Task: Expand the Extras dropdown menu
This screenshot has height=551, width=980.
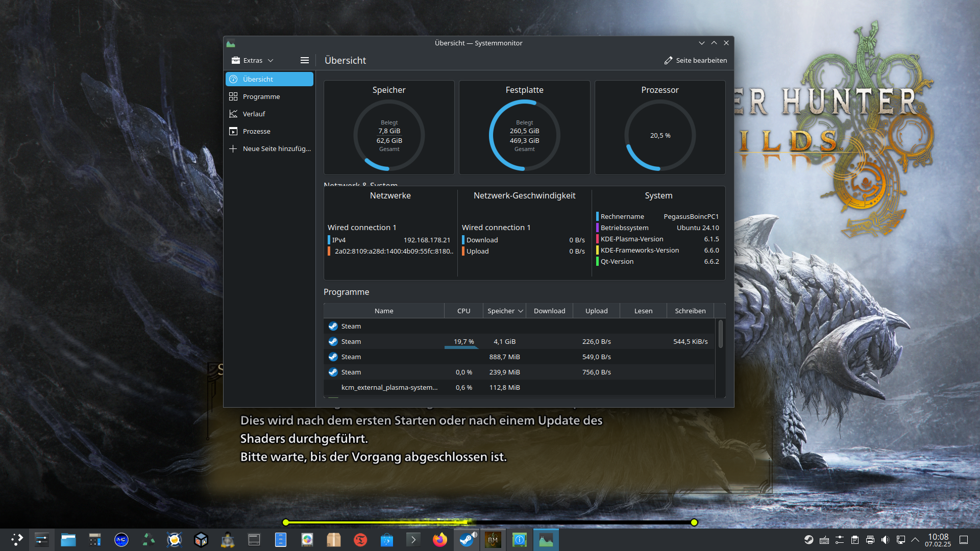Action: 253,60
